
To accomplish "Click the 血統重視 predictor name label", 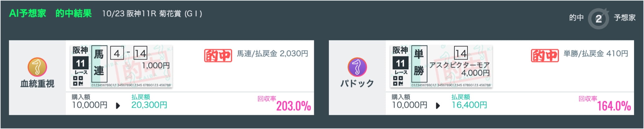I will click(x=37, y=84).
